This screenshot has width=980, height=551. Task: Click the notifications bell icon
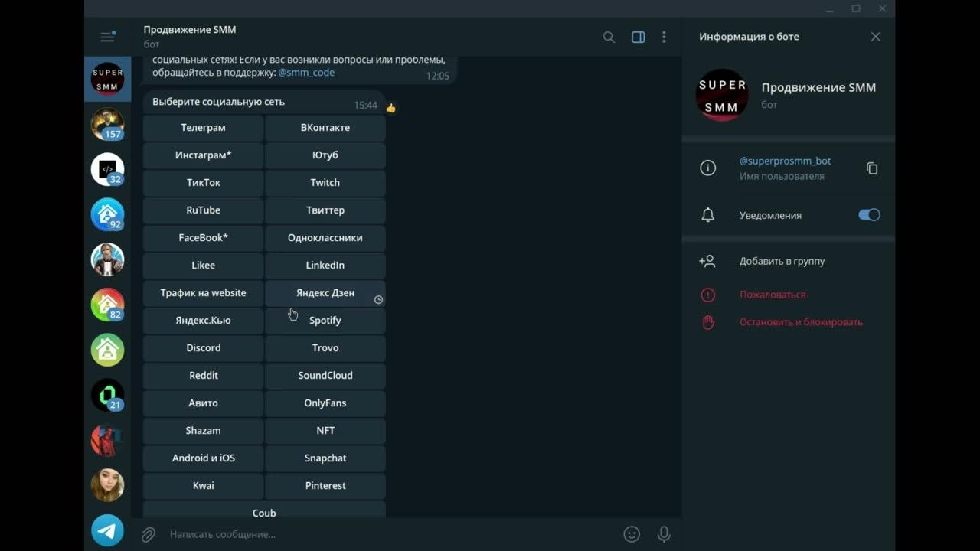click(708, 215)
